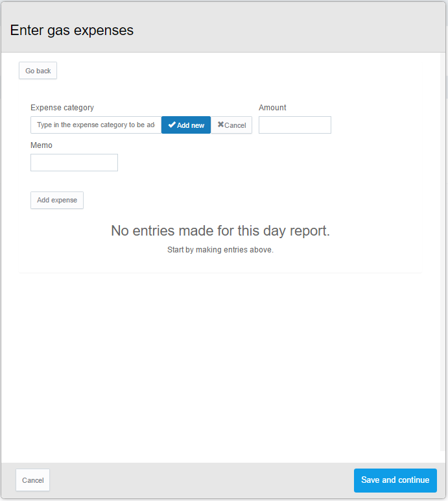Click the Enter gas expenses heading

coord(72,31)
